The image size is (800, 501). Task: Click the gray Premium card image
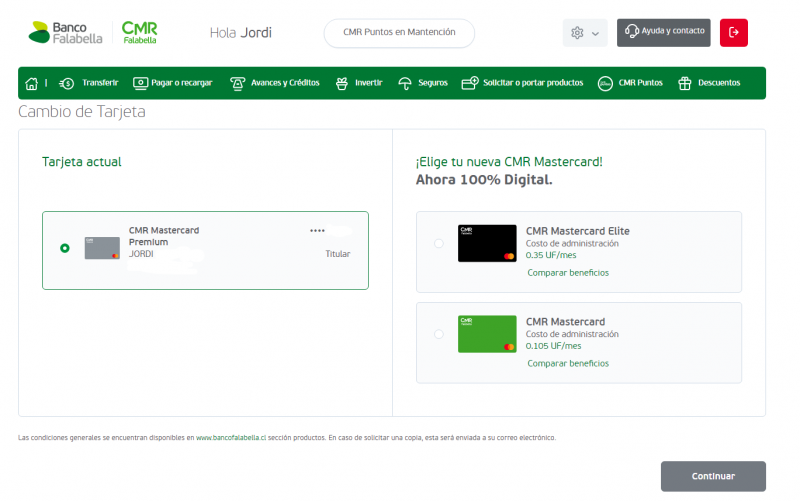pyautogui.click(x=102, y=248)
